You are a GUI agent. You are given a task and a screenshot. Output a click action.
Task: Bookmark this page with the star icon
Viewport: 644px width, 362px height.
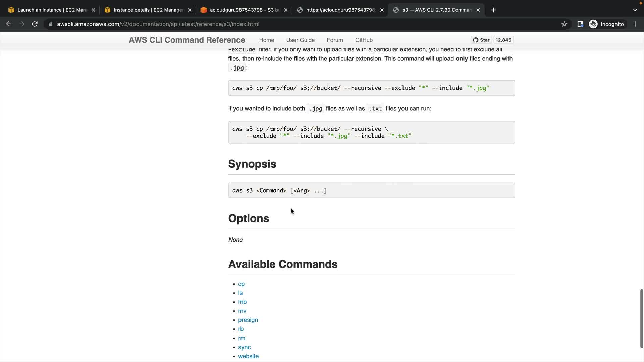coord(564,24)
